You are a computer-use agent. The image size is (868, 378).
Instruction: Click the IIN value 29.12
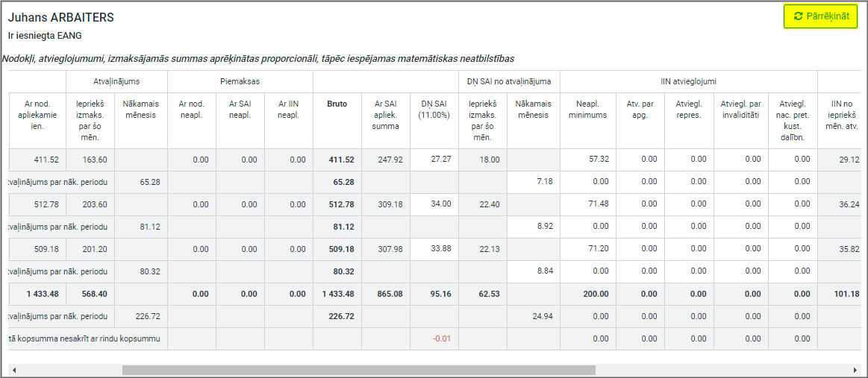coord(849,160)
